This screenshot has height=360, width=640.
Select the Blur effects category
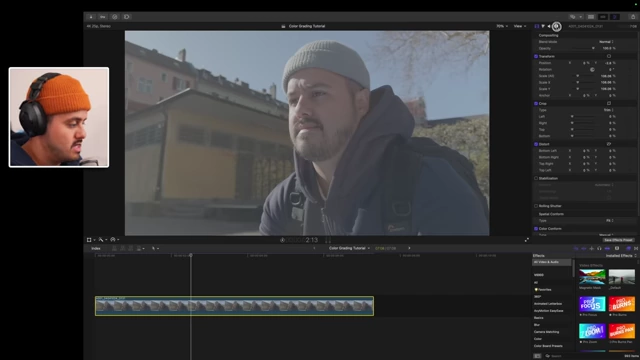click(x=537, y=325)
